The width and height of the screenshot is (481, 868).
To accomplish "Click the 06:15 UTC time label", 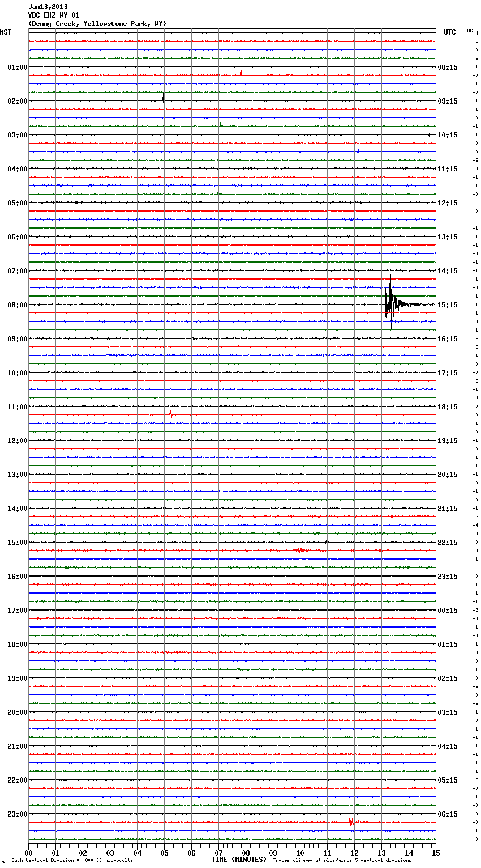I will [448, 814].
